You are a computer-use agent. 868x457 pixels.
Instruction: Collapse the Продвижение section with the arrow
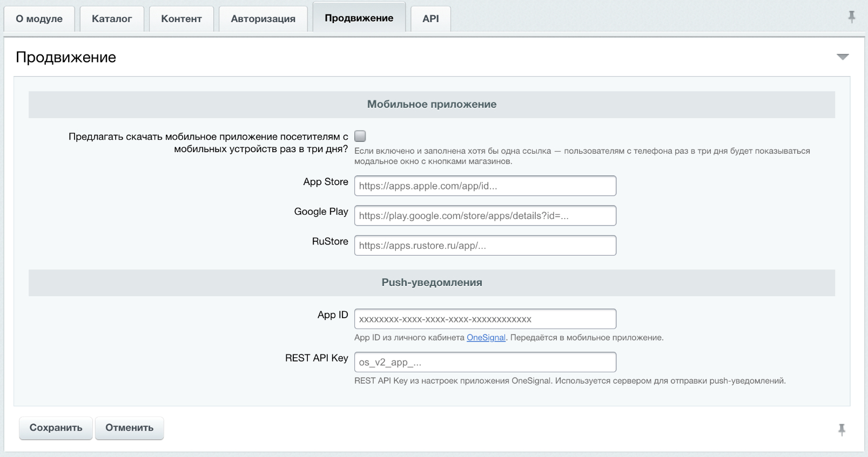(x=843, y=57)
